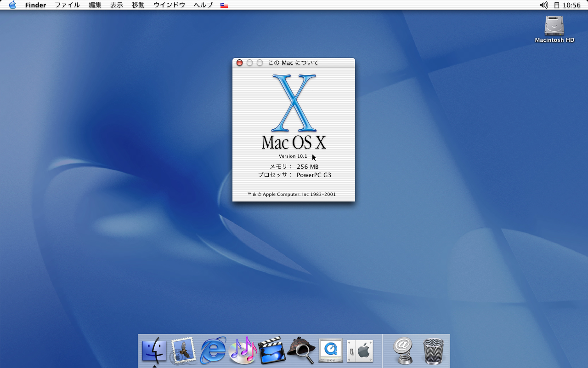Open System Preferences from the Dock
Viewport: 588px width, 368px height.
coord(360,351)
